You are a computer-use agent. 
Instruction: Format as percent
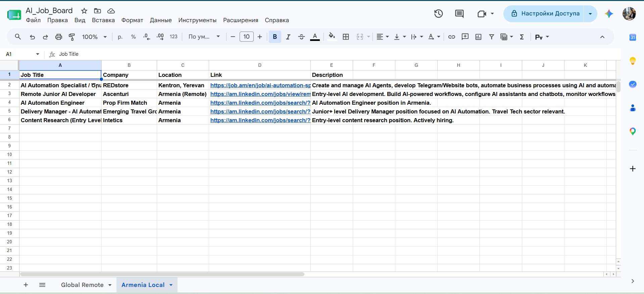point(133,37)
